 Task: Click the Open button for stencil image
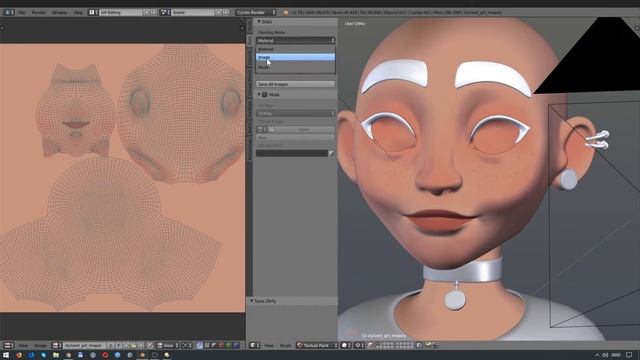[x=304, y=129]
